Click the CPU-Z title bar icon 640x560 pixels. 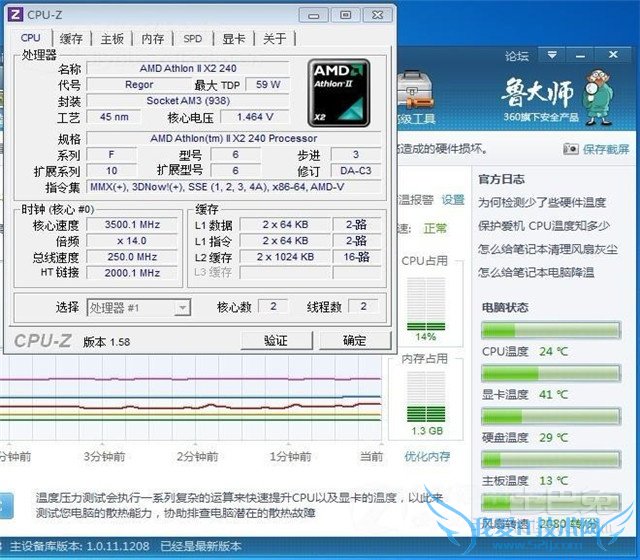point(13,15)
